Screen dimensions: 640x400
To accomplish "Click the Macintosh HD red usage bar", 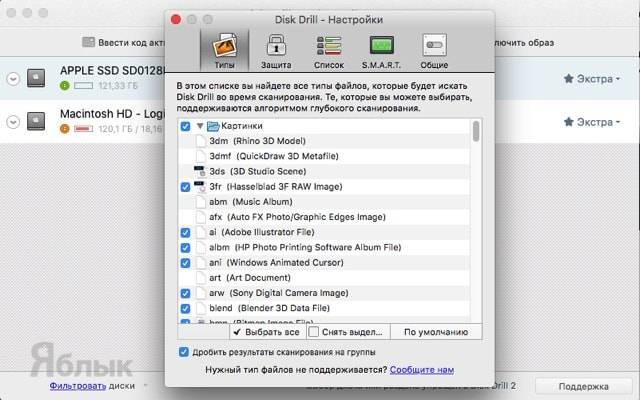I will pos(84,129).
